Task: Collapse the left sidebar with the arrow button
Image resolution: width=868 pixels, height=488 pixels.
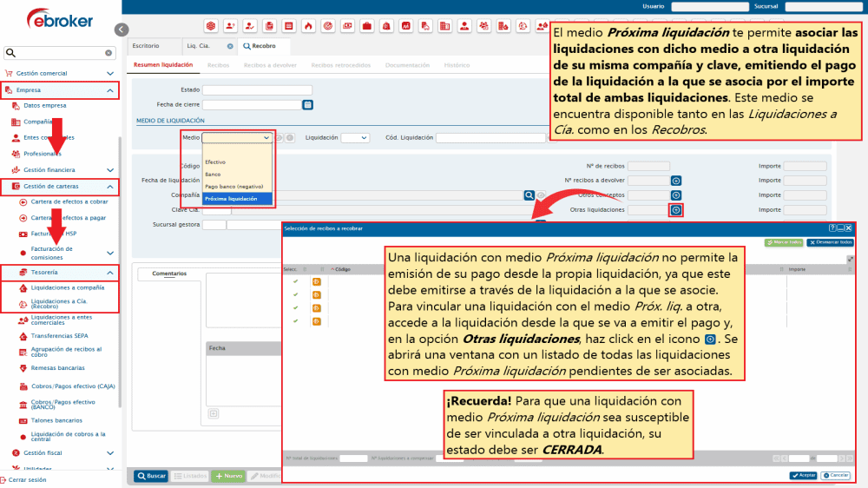Action: 122,30
